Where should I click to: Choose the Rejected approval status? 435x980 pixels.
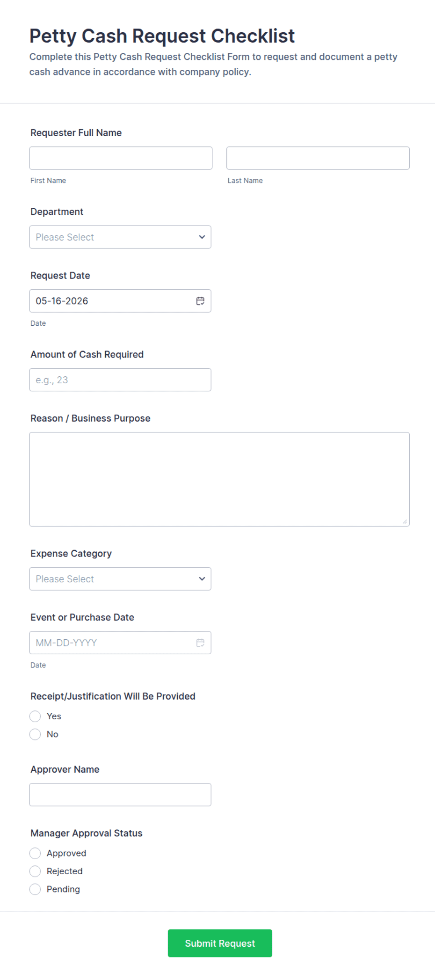(35, 871)
